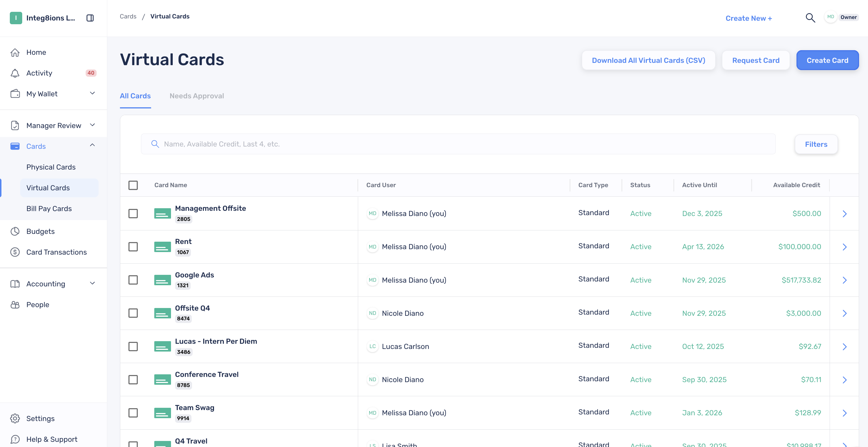Select the Management Offsite row checkbox
The width and height of the screenshot is (868, 447).
pos(133,214)
